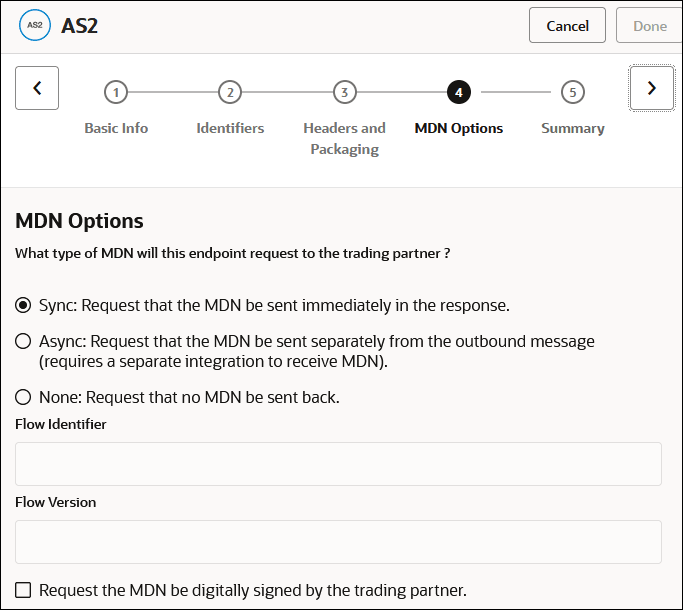The width and height of the screenshot is (683, 610).
Task: Enable digitally signed MDN checkbox
Action: click(23, 590)
